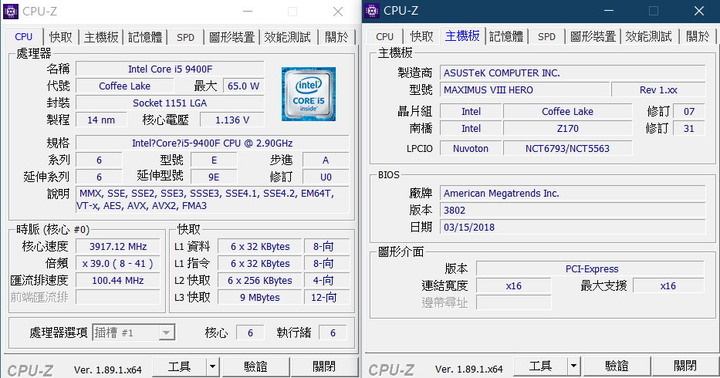Expand the 工具 dropdown arrow in right window
The image size is (720, 378).
(x=574, y=366)
